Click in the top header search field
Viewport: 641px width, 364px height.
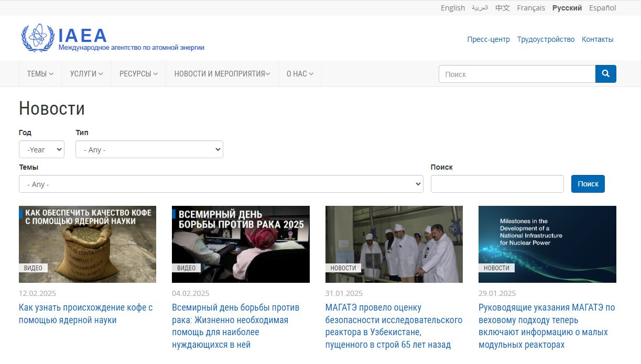click(x=517, y=74)
